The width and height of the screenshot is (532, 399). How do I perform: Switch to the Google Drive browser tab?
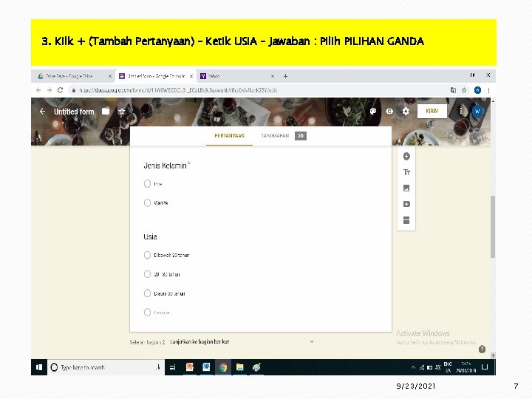tap(74, 76)
